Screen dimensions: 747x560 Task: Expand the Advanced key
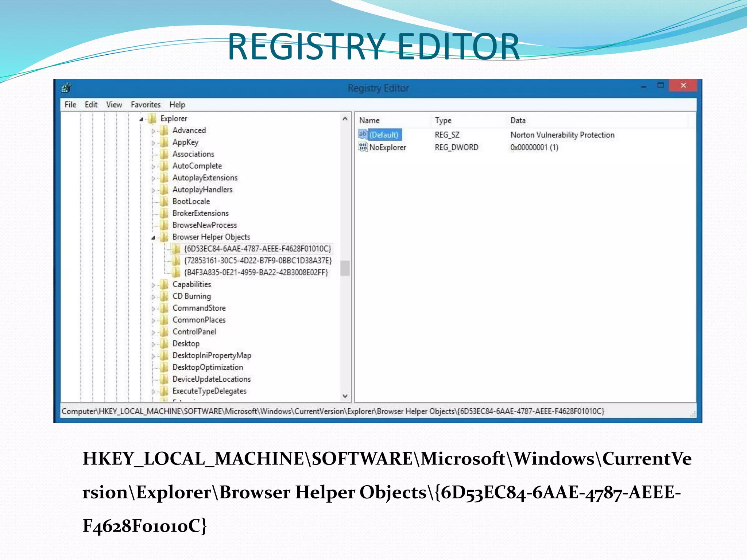[x=153, y=131]
